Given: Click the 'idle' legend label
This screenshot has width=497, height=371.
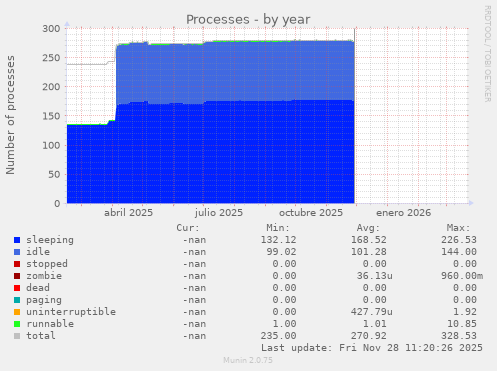Looking at the screenshot, I should tap(38, 252).
